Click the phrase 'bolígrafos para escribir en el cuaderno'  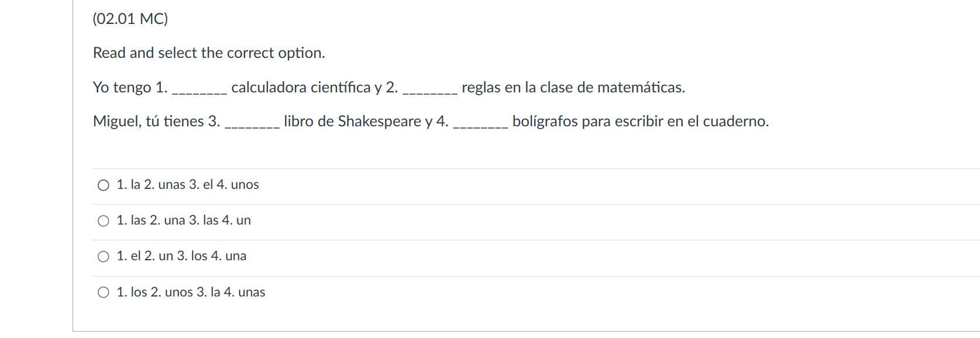pyautogui.click(x=639, y=122)
